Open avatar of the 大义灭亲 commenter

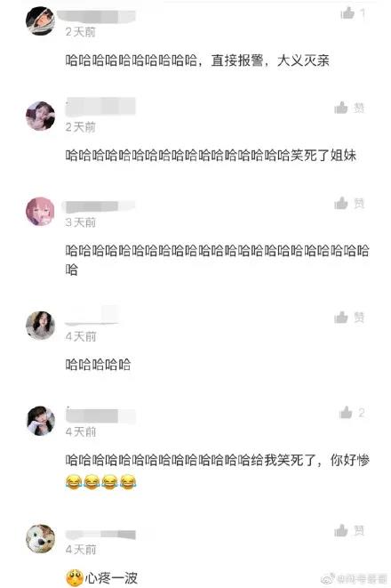click(x=41, y=21)
